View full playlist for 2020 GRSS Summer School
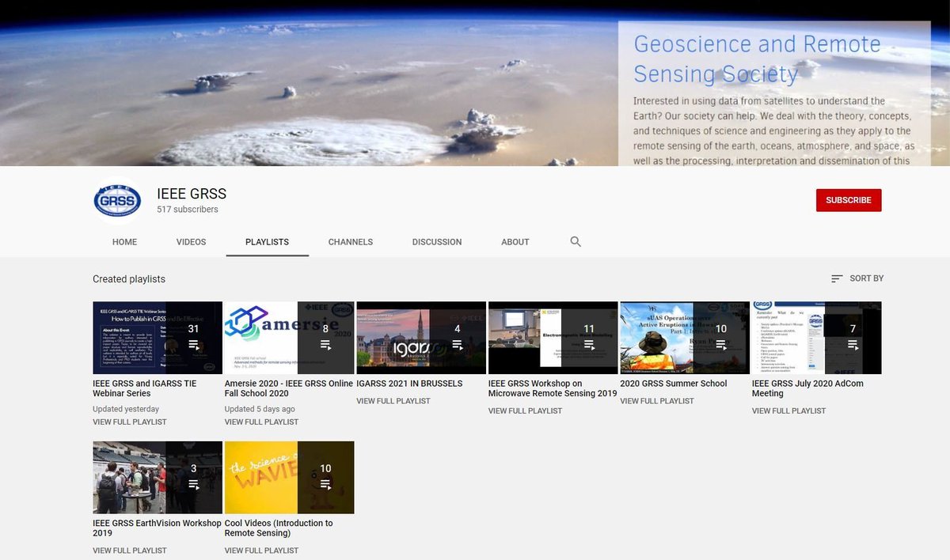The image size is (950, 560). (x=657, y=401)
